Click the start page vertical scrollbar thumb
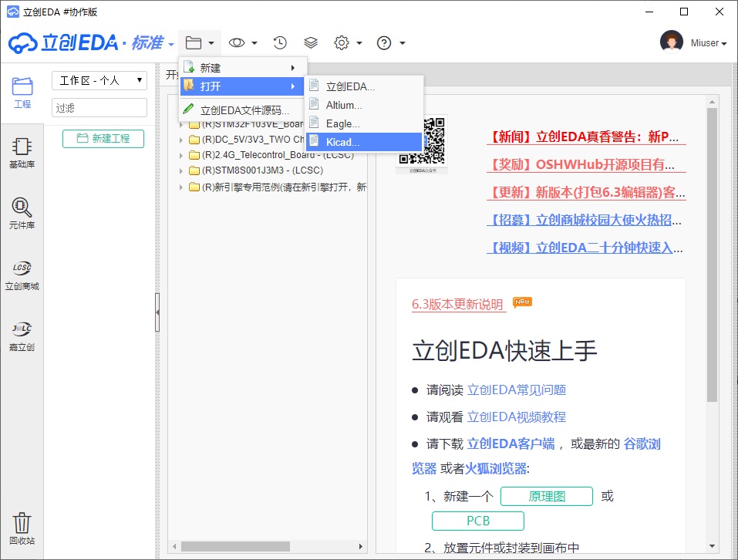 pos(712,254)
